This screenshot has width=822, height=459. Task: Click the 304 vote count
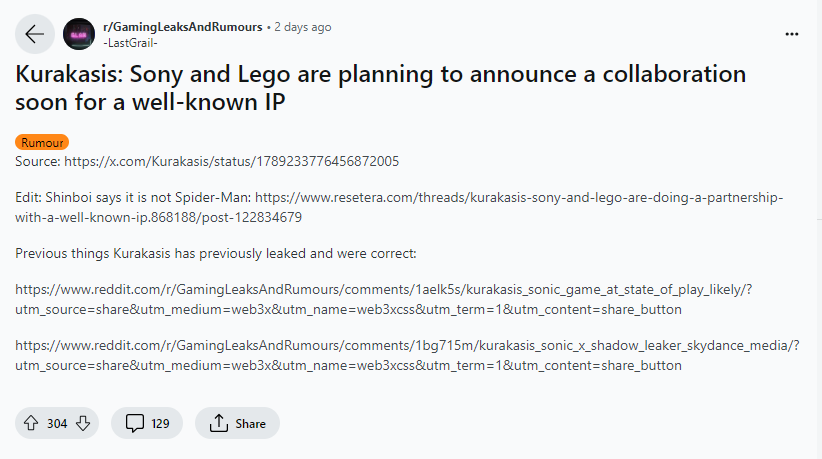(57, 424)
